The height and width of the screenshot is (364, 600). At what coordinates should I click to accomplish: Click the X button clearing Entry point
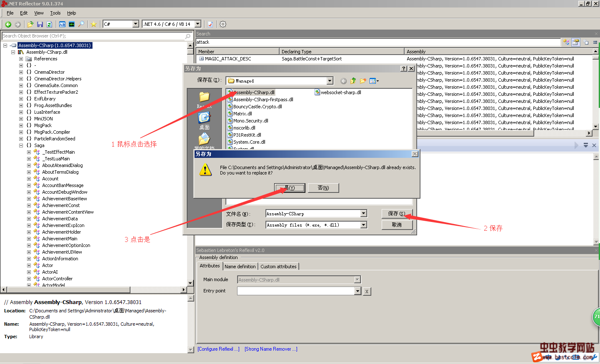coord(367,292)
